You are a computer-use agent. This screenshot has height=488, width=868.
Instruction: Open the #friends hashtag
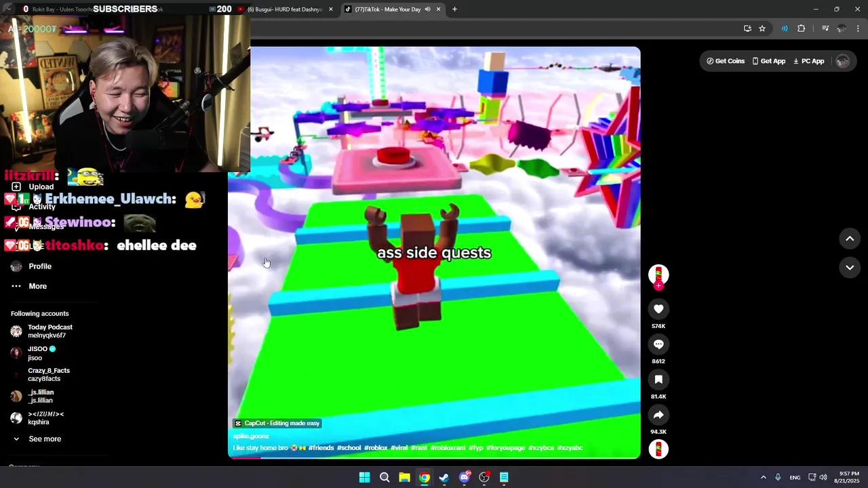point(321,448)
